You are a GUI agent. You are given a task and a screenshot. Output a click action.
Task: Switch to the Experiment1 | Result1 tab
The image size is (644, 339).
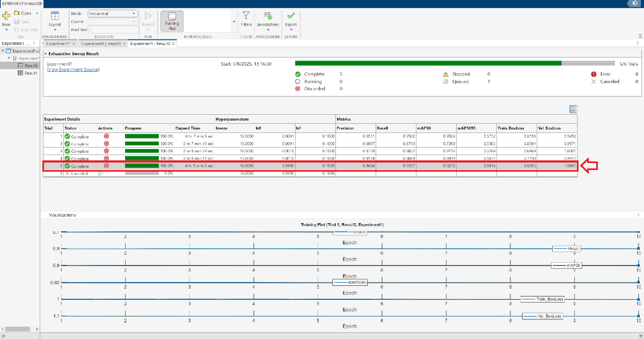tap(101, 43)
